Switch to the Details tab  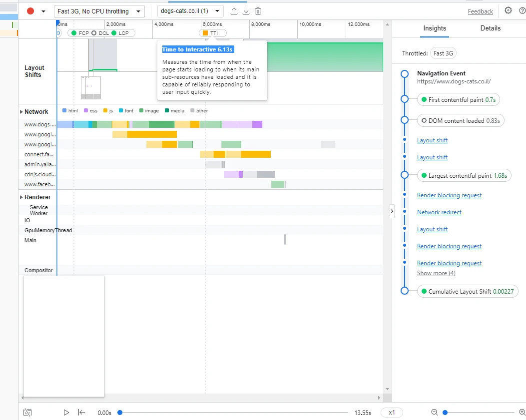click(x=490, y=28)
